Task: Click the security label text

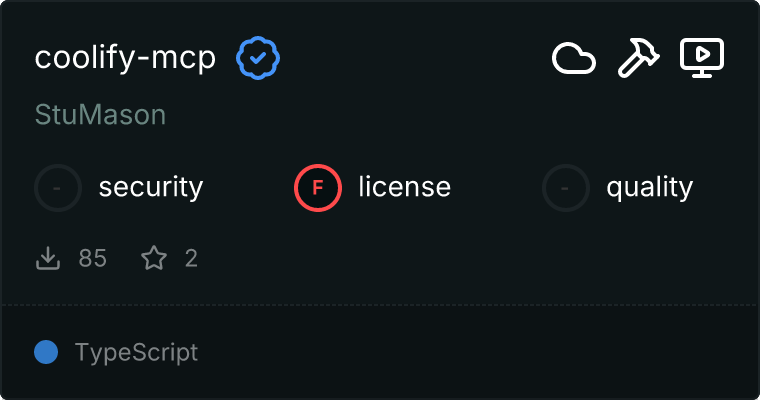Action: [x=151, y=187]
